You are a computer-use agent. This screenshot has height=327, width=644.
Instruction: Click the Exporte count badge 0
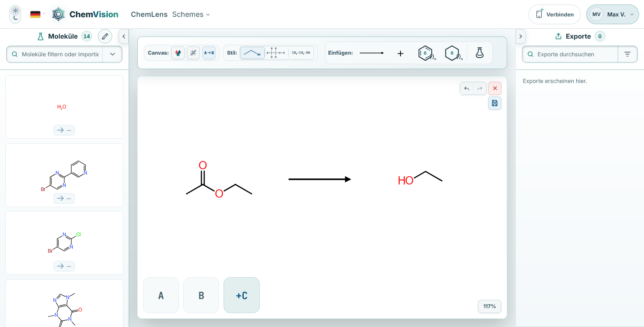coord(600,36)
